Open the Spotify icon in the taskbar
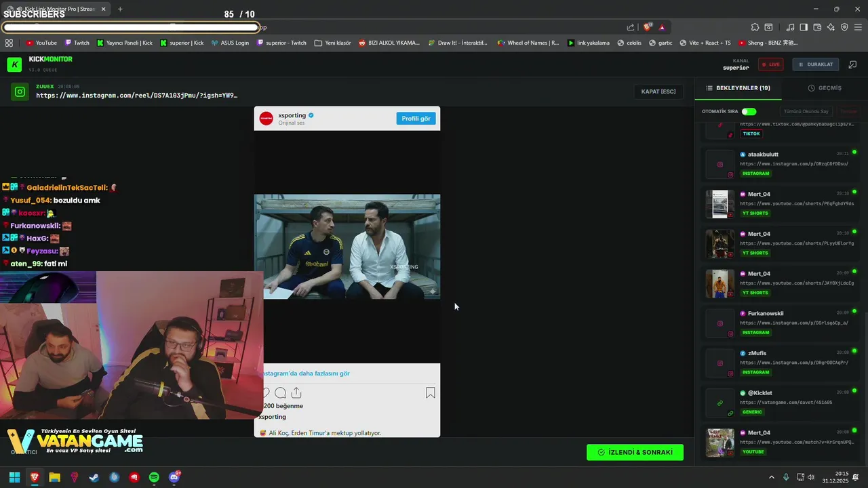This screenshot has width=868, height=488. 154,477
